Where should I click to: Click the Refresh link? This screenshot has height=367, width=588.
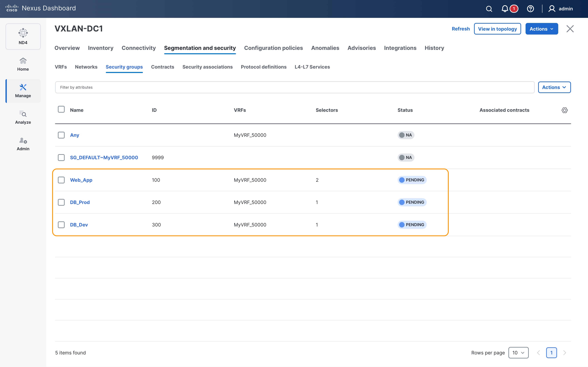coord(461,29)
